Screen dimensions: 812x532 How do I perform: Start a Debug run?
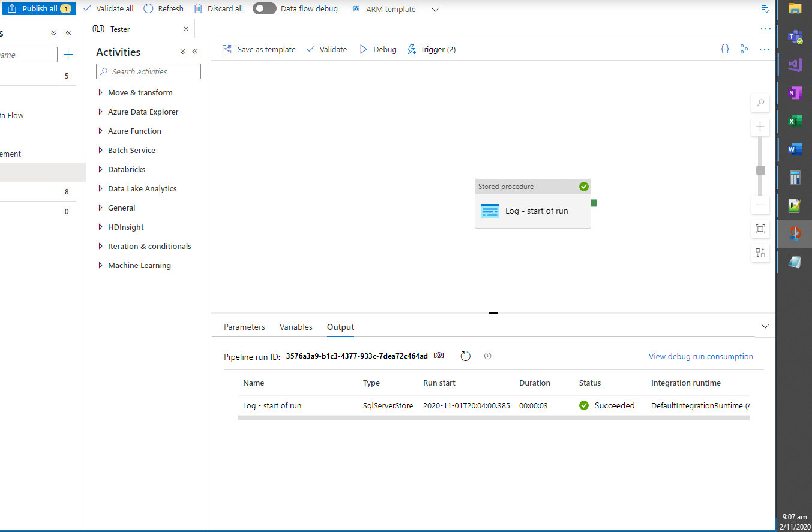click(378, 50)
